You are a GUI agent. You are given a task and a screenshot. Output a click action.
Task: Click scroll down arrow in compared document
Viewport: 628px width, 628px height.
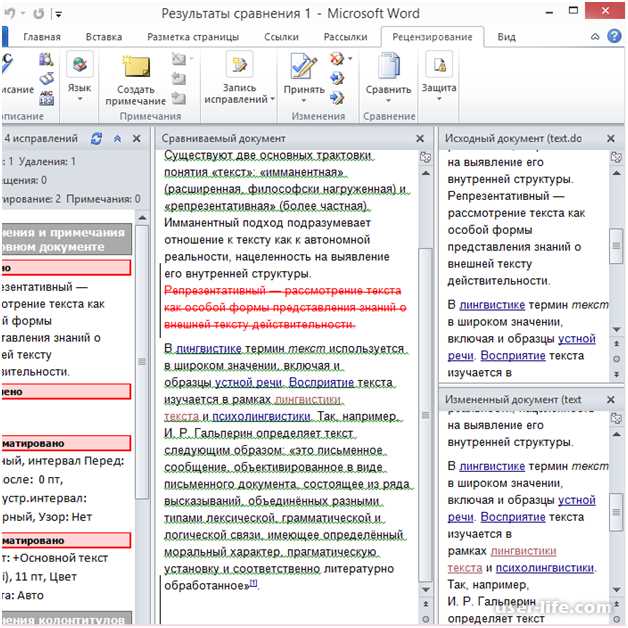point(426,590)
